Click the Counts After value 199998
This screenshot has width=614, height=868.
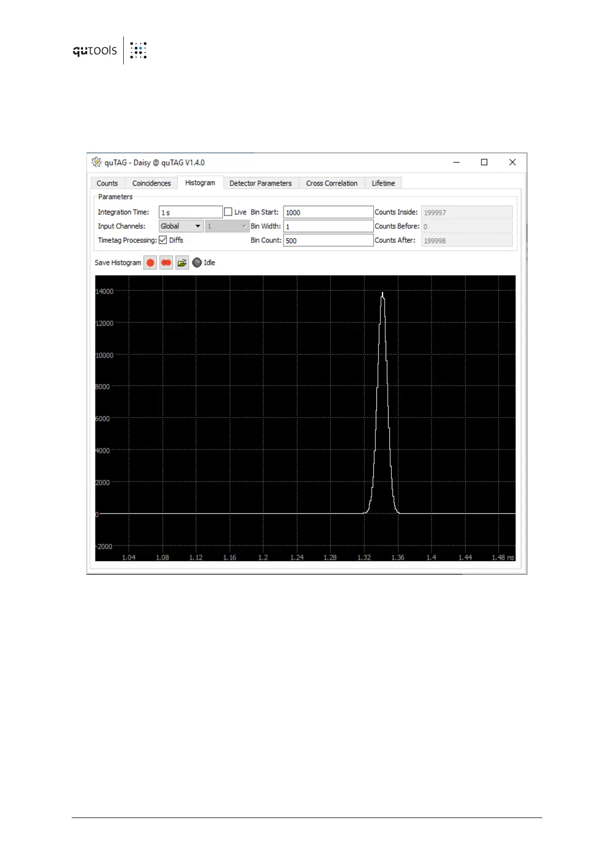click(x=467, y=240)
